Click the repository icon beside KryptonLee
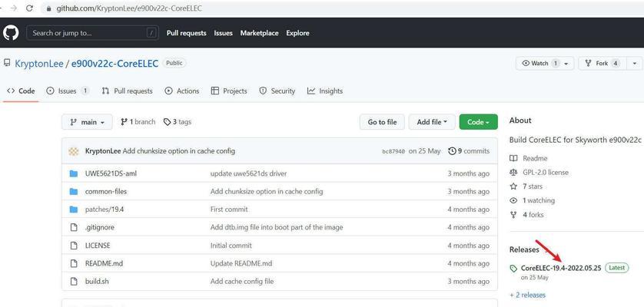Screen dimensions: 644x307 pos(7,63)
